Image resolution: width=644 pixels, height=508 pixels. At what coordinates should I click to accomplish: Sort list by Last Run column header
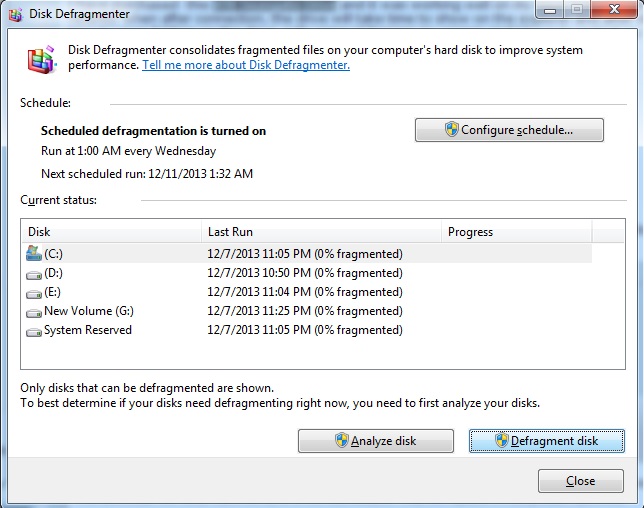point(320,232)
